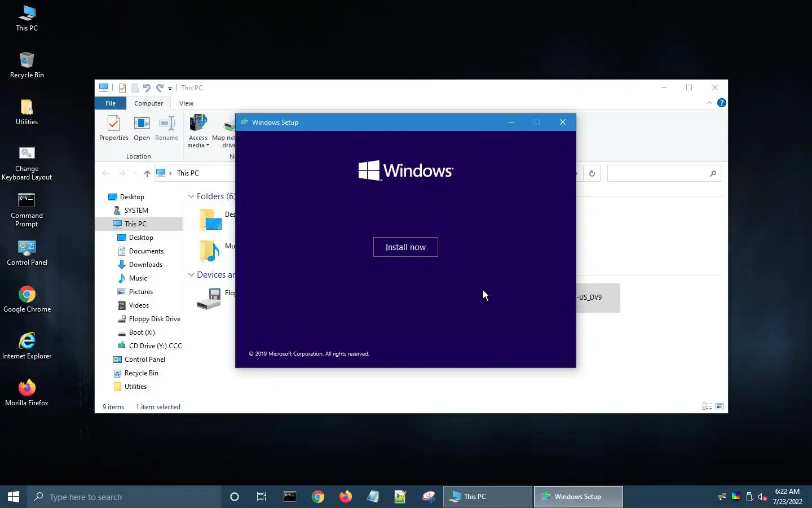
Task: Click the search magnifier icon in Explorer
Action: pos(713,173)
